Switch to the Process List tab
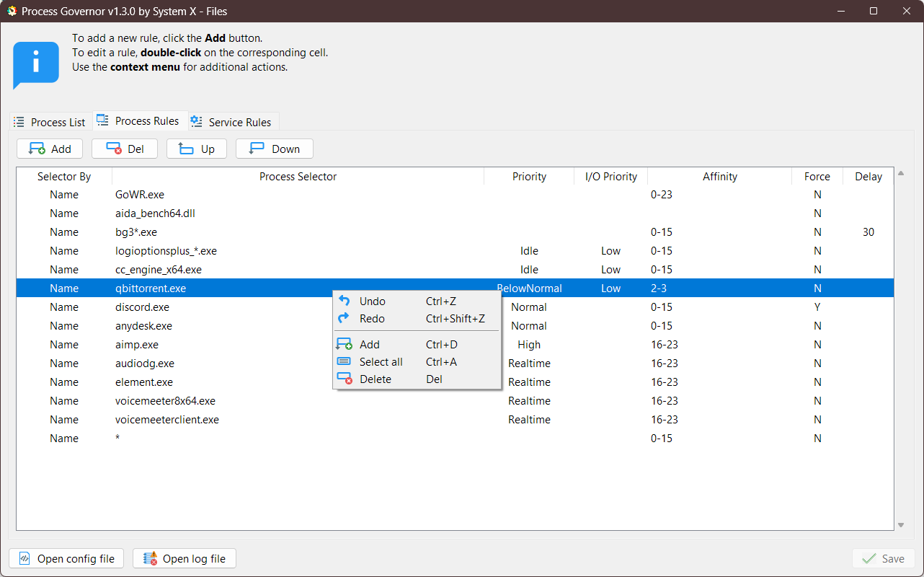 click(x=50, y=122)
